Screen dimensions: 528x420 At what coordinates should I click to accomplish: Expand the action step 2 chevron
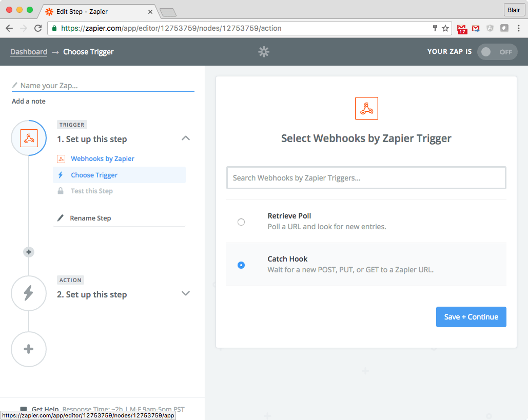pos(186,293)
